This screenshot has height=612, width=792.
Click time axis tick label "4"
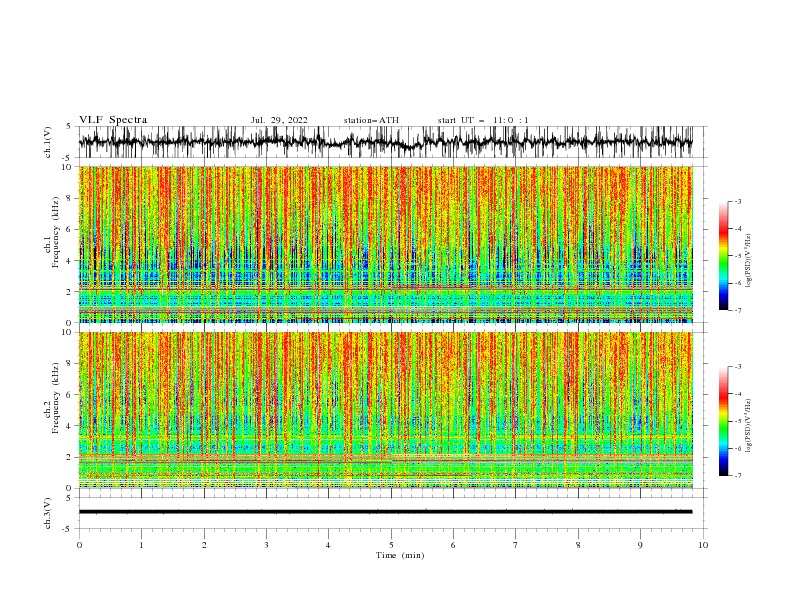[328, 545]
